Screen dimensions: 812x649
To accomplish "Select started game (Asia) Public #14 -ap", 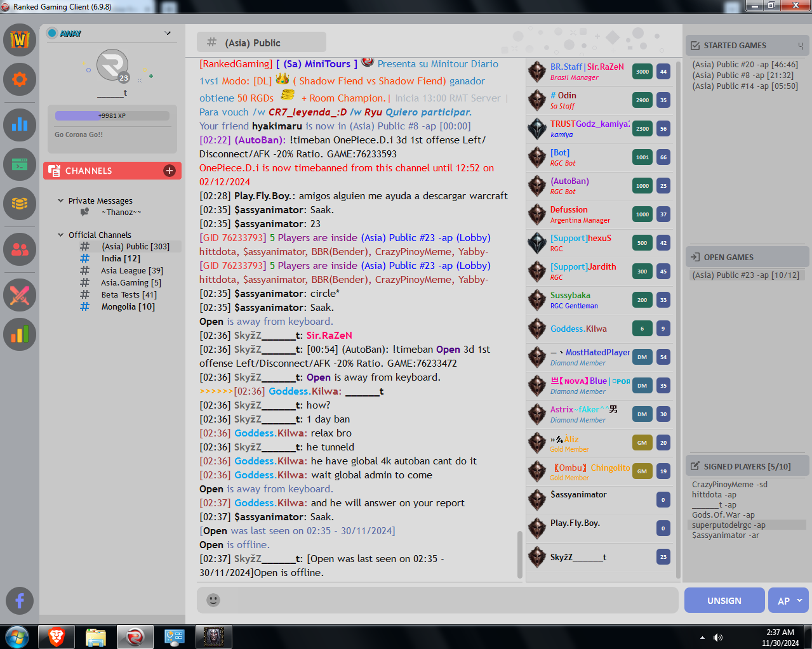I will tap(745, 86).
